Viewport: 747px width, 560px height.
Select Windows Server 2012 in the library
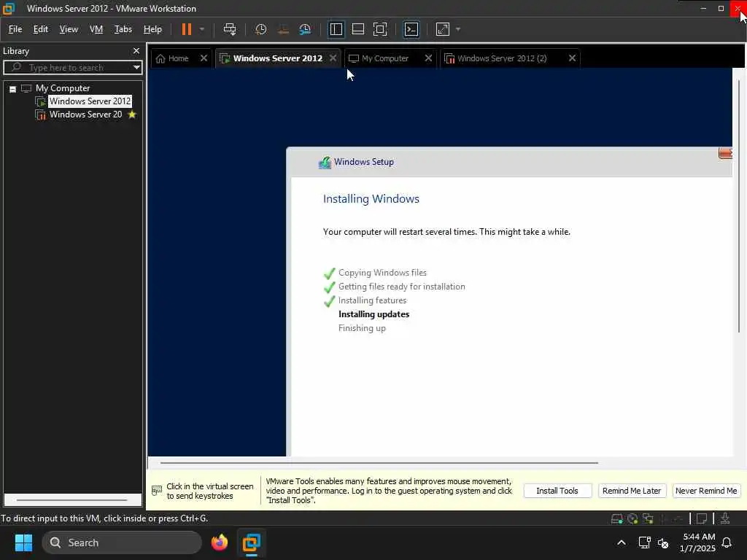pyautogui.click(x=90, y=101)
